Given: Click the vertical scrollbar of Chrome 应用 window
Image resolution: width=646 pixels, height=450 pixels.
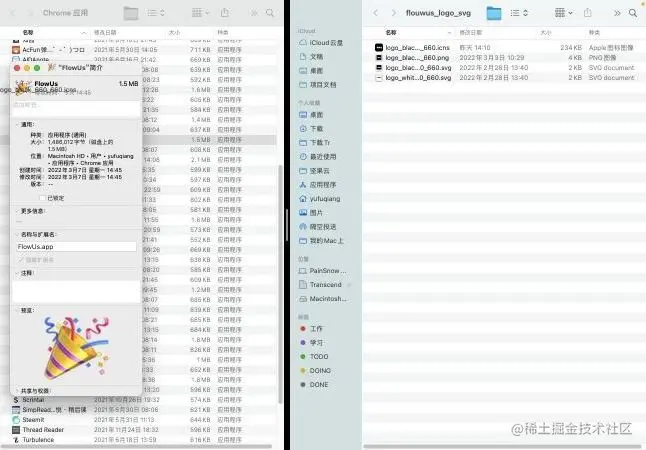Looking at the screenshot, I should pos(281,284).
